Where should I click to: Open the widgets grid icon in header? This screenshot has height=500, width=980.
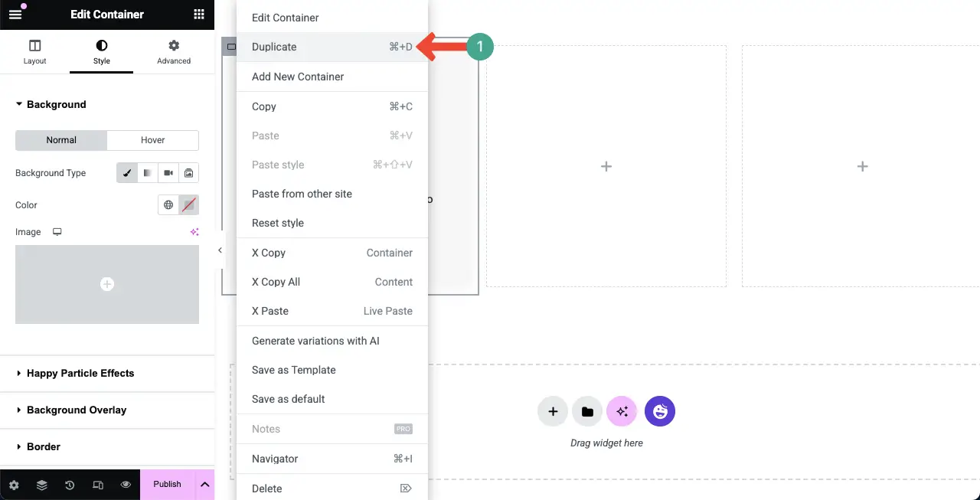(x=199, y=14)
